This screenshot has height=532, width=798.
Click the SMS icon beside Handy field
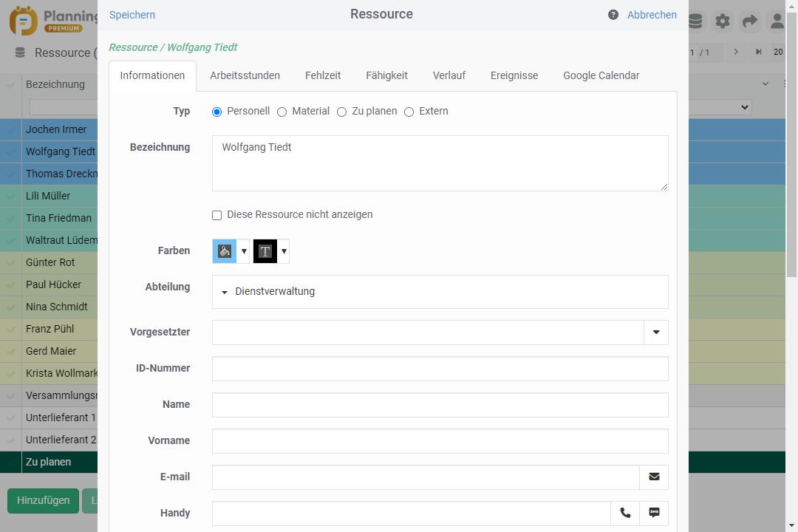(654, 513)
